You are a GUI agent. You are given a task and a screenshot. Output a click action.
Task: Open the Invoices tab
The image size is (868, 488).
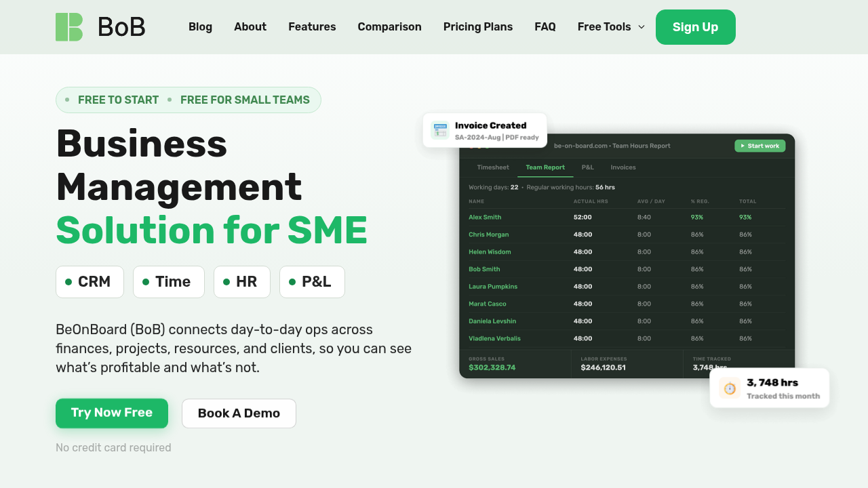(623, 167)
